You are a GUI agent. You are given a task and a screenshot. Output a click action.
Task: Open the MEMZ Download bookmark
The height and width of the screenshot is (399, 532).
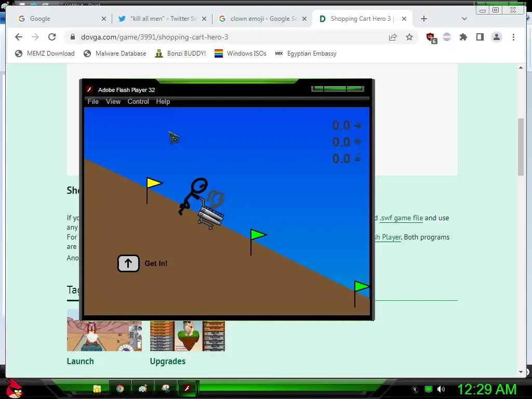[45, 54]
